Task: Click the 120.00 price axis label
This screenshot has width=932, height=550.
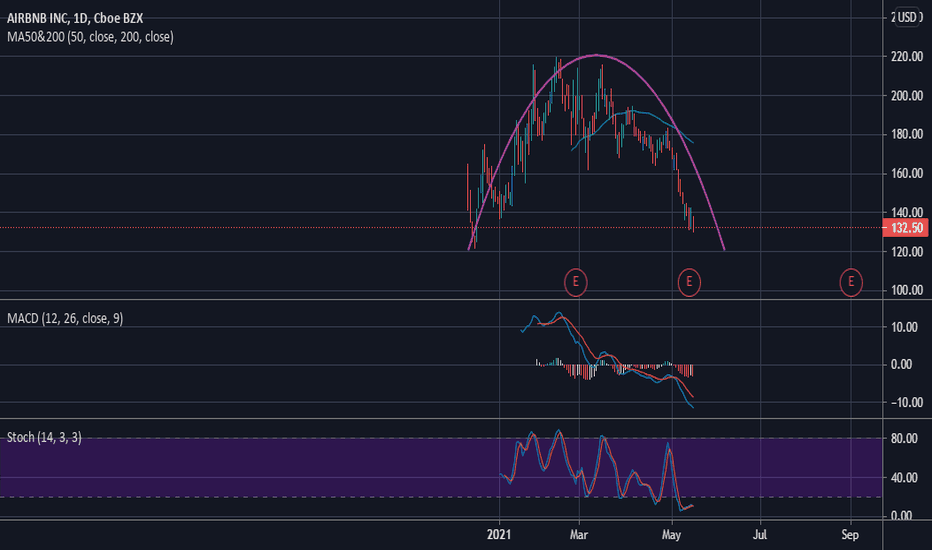Action: pos(906,252)
